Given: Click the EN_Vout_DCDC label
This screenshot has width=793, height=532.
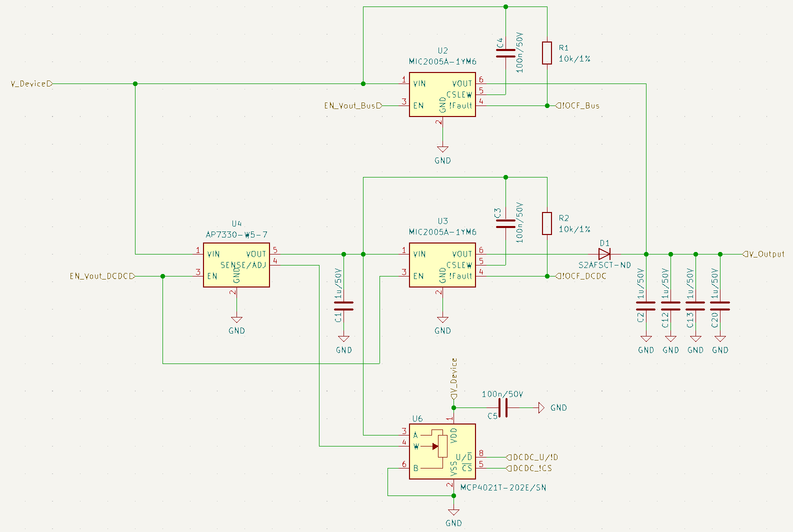Looking at the screenshot, I should click(102, 276).
